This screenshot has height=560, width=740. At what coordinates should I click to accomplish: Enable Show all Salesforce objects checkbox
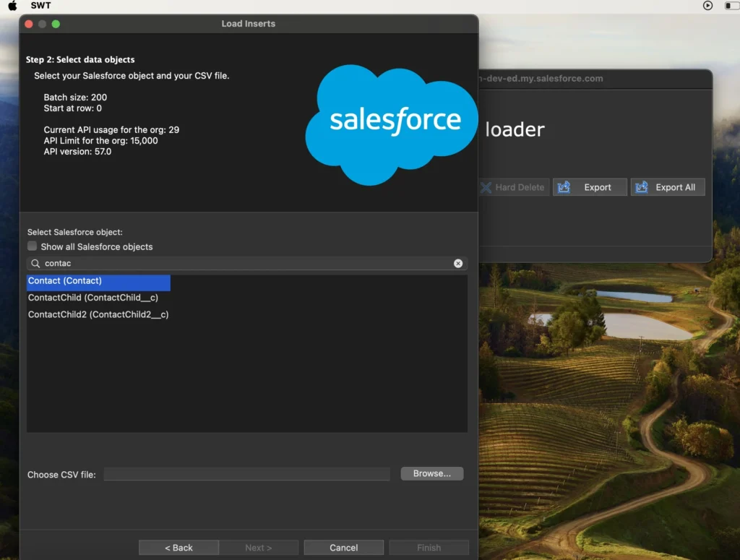[x=32, y=246]
